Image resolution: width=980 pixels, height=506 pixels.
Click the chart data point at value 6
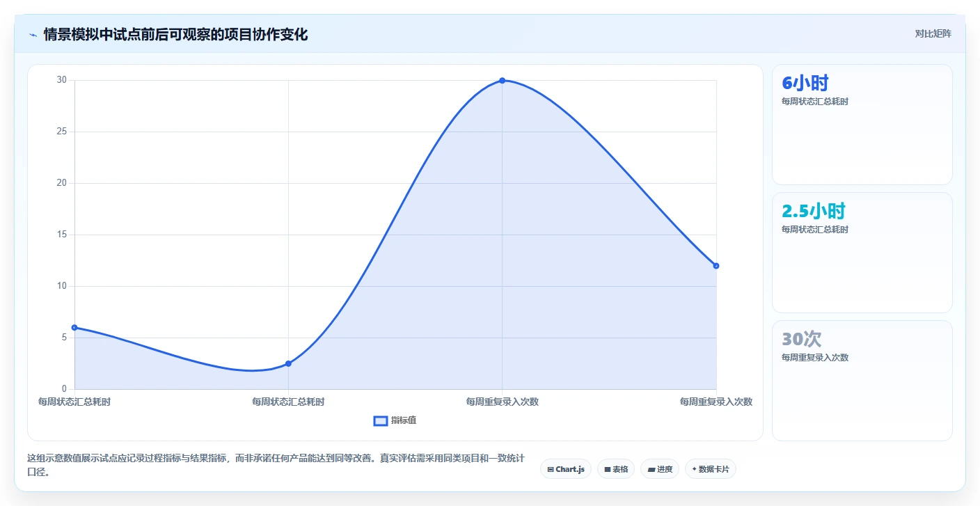point(74,327)
